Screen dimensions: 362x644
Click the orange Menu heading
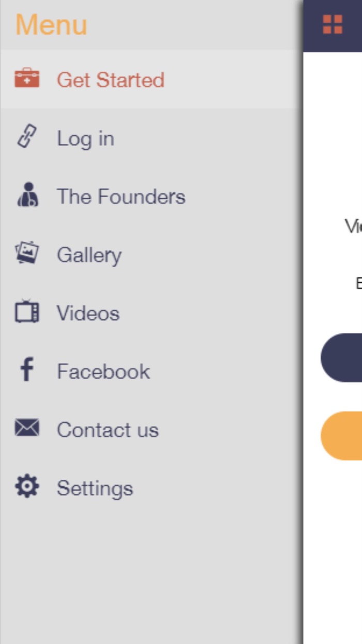[x=51, y=25]
